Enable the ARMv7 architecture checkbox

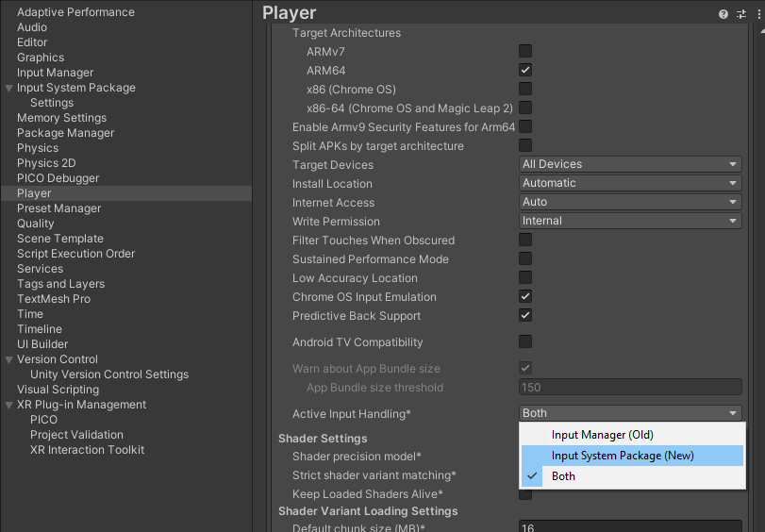(525, 51)
